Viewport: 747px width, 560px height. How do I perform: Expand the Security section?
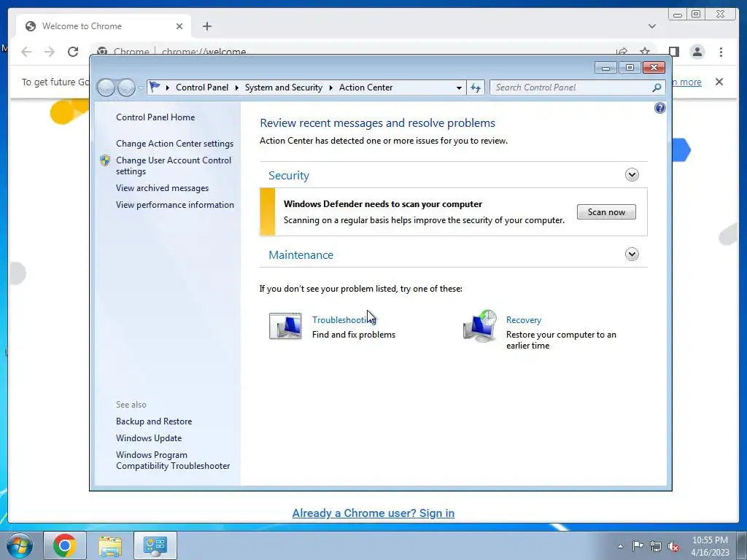tap(632, 175)
